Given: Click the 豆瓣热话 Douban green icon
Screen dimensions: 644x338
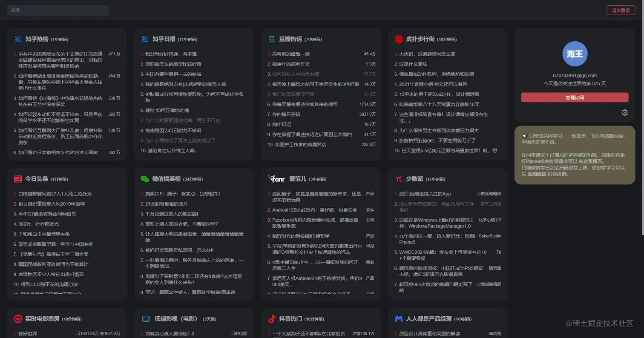Looking at the screenshot, I should [271, 39].
